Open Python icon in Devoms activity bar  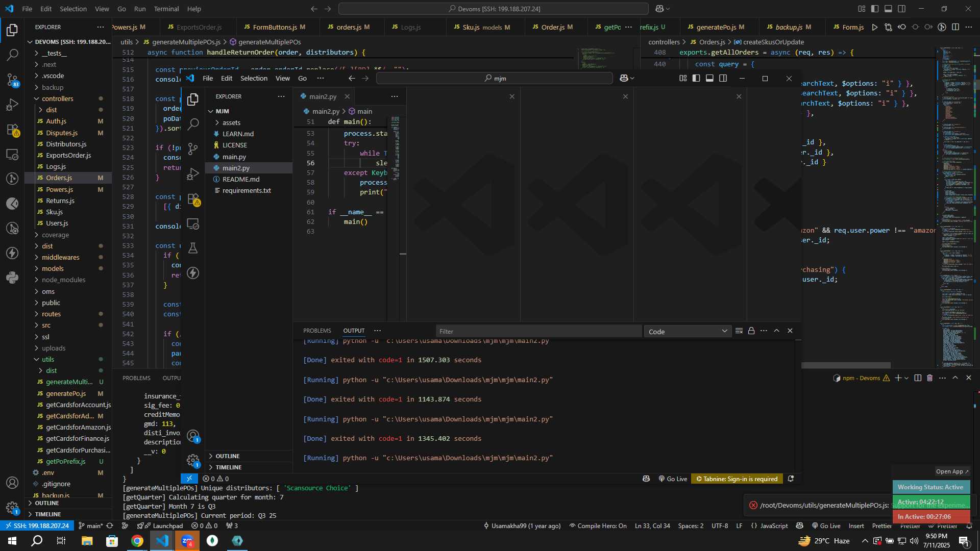tap(12, 278)
